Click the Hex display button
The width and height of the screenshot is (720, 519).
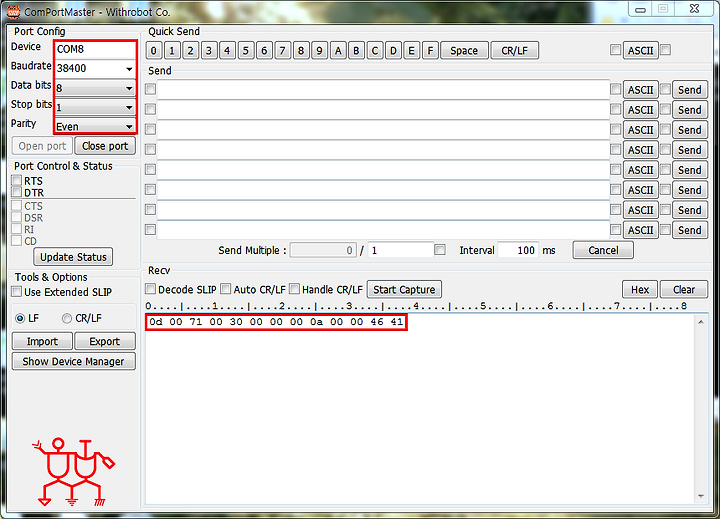pos(640,290)
